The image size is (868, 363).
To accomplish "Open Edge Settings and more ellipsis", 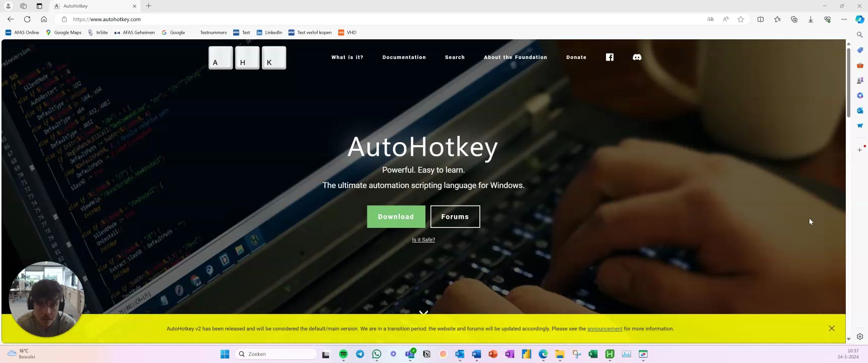I will [844, 19].
